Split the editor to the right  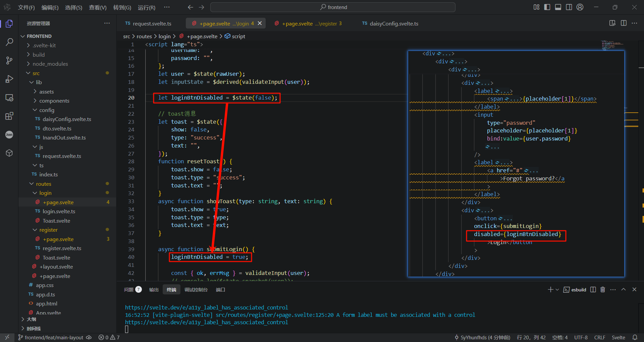[x=624, y=23]
